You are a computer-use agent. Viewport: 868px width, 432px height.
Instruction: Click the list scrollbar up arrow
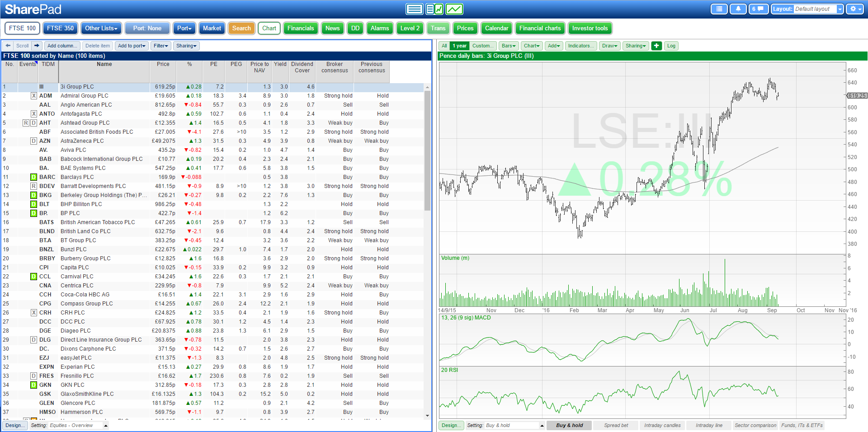[x=427, y=87]
